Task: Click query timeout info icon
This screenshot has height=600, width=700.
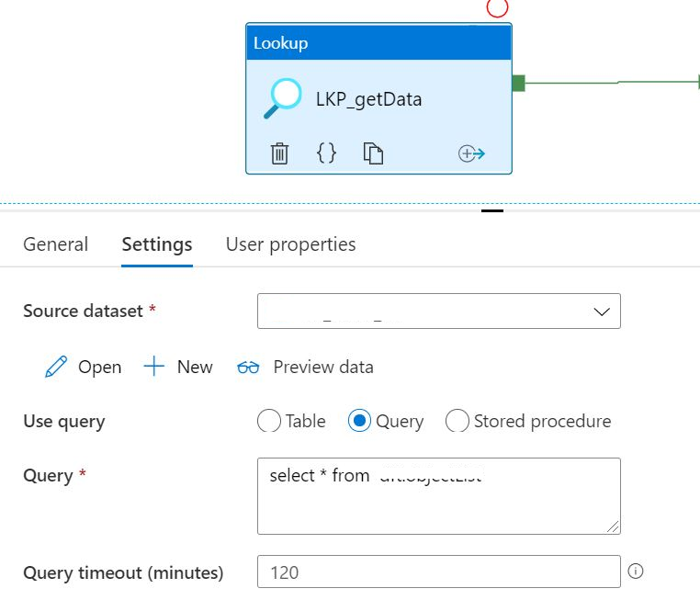Action: [636, 571]
